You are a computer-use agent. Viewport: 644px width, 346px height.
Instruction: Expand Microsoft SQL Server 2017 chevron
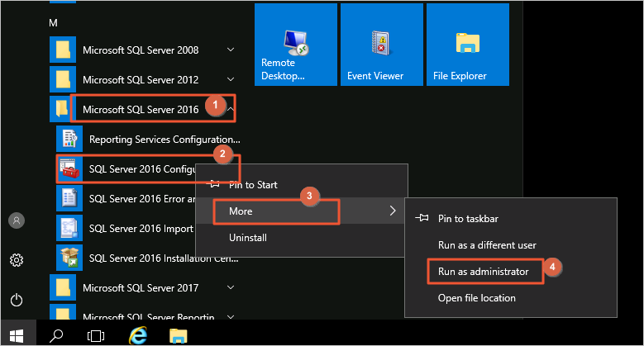click(231, 287)
